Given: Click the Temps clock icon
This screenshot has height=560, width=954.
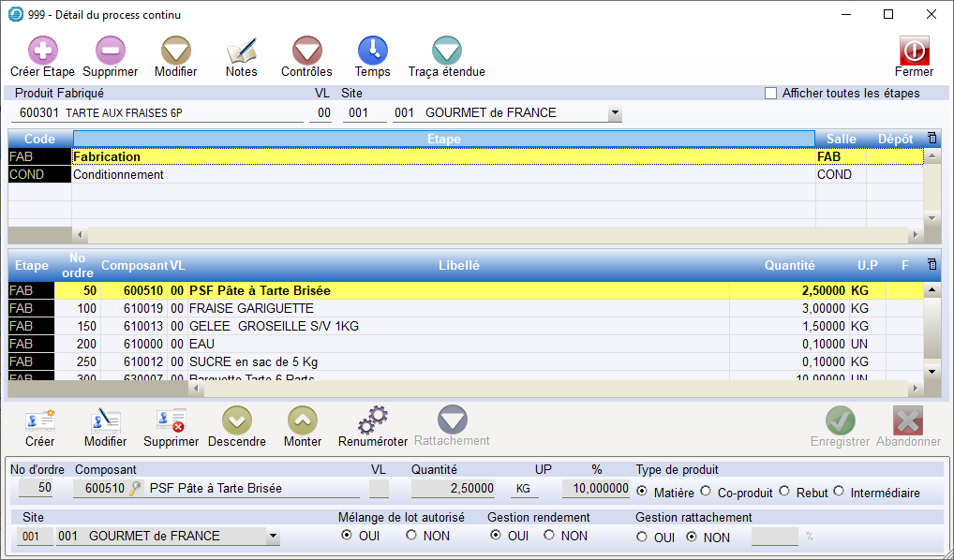Looking at the screenshot, I should tap(372, 51).
